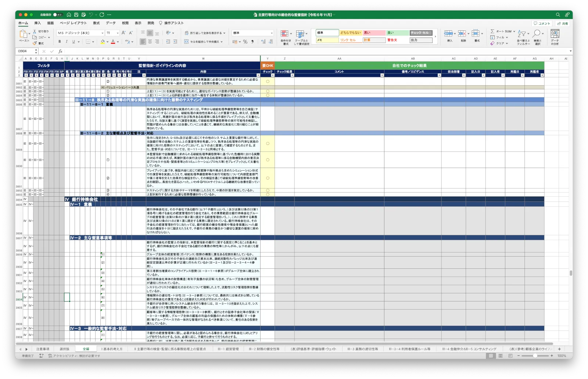
Task: Click the Italic formatting icon
Action: point(67,42)
